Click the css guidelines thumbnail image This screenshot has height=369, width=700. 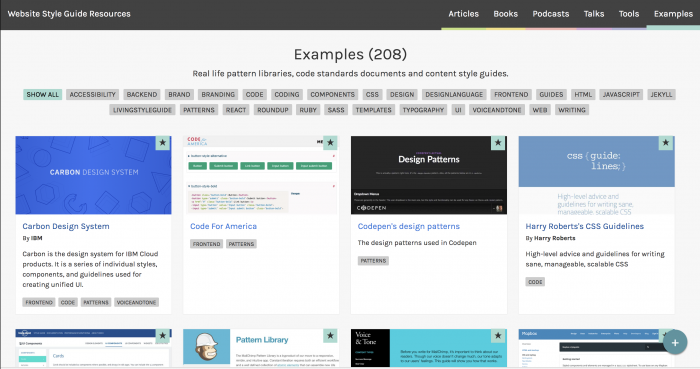[596, 175]
